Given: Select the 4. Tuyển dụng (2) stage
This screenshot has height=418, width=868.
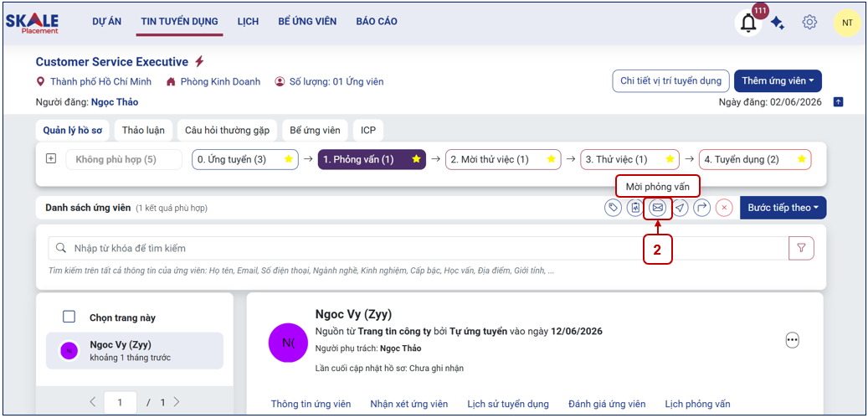Looking at the screenshot, I should click(x=755, y=159).
